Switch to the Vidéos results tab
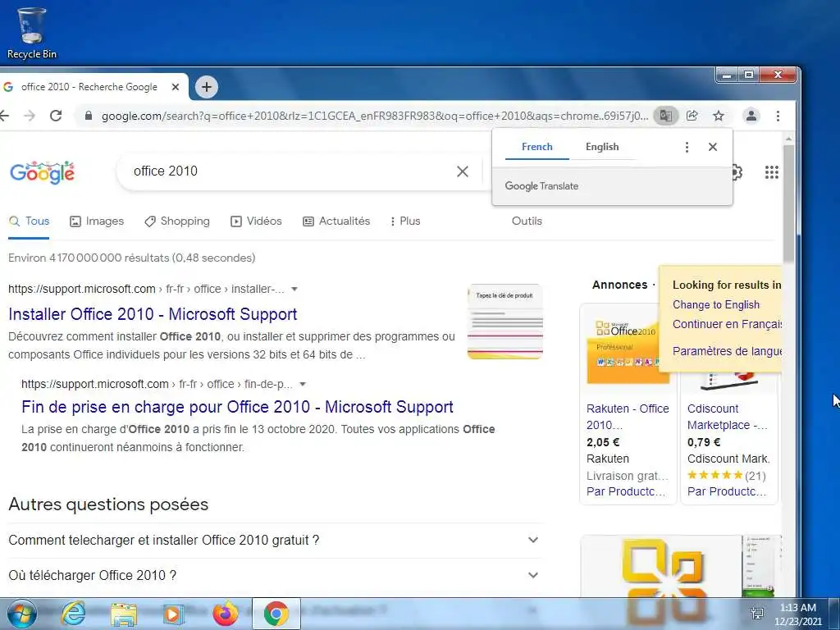This screenshot has width=840, height=630. pyautogui.click(x=256, y=221)
